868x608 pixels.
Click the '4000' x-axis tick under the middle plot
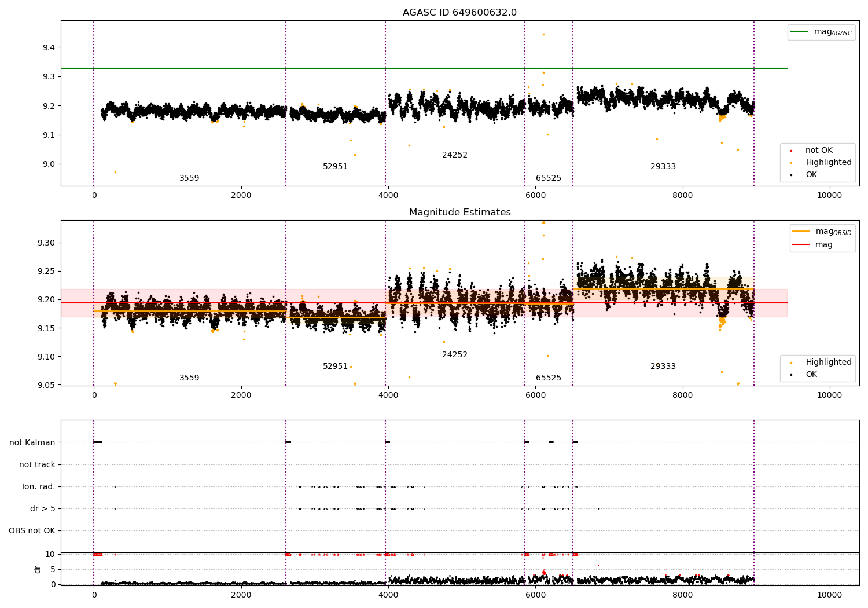pyautogui.click(x=388, y=395)
